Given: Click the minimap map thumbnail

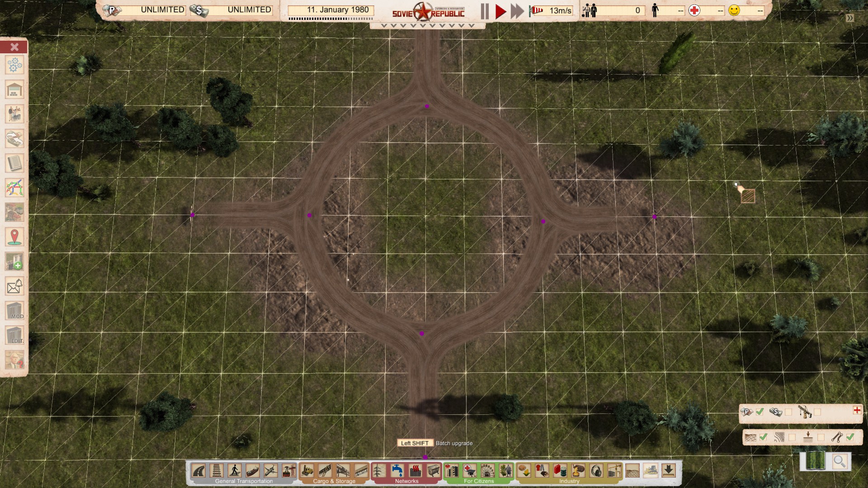Looking at the screenshot, I should [x=816, y=461].
